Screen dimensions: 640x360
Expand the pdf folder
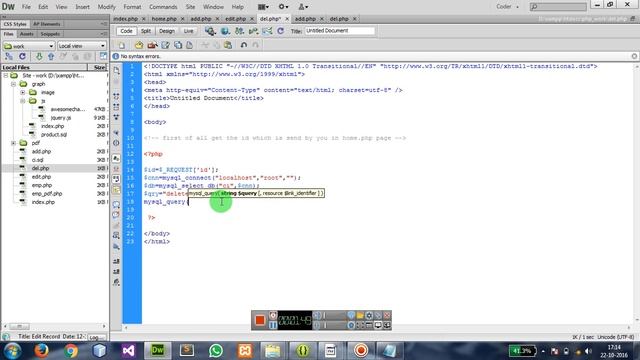click(x=13, y=143)
